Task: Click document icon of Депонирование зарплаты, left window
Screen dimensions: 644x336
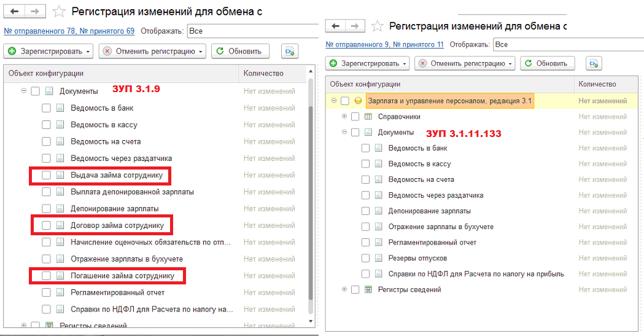Action: tap(60, 209)
